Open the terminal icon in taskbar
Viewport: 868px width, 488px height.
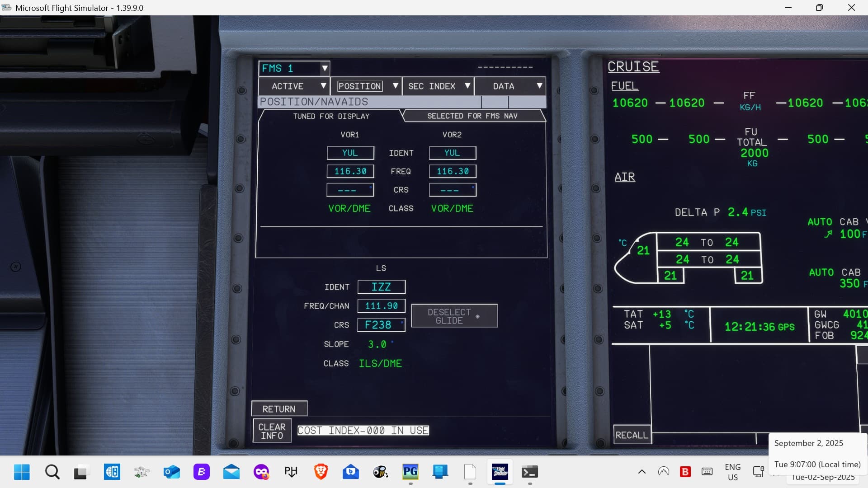pyautogui.click(x=529, y=472)
